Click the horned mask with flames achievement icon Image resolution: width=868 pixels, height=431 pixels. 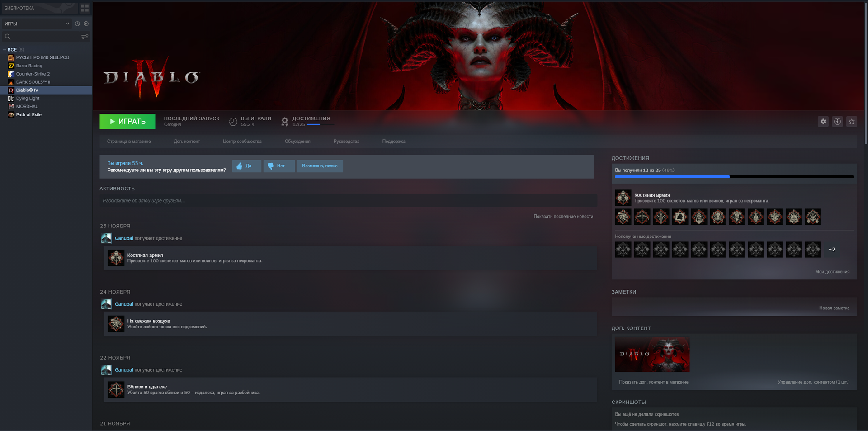[x=813, y=217]
